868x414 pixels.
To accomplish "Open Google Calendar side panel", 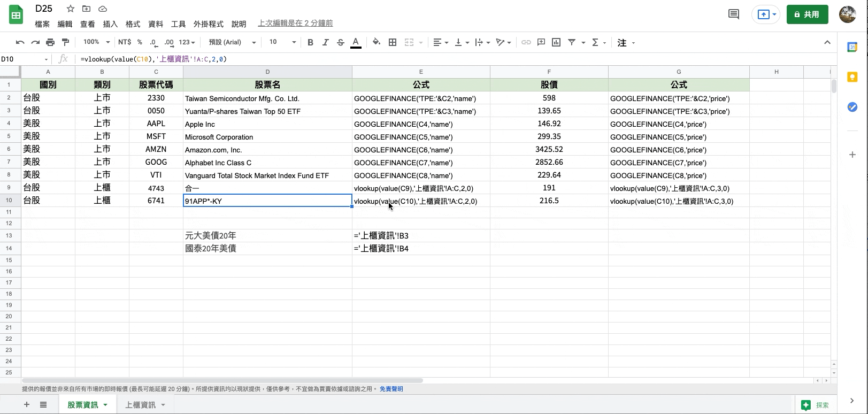I will click(x=852, y=48).
